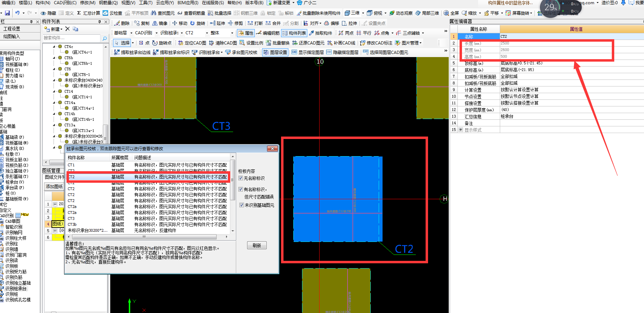Click the Save disk icon
Image resolution: width=644 pixels, height=313 pixels.
7,13
